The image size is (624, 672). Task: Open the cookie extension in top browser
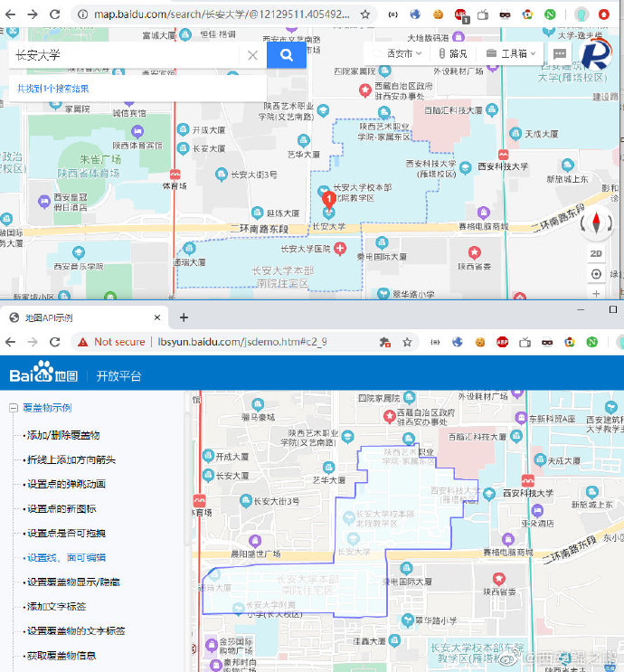[438, 14]
